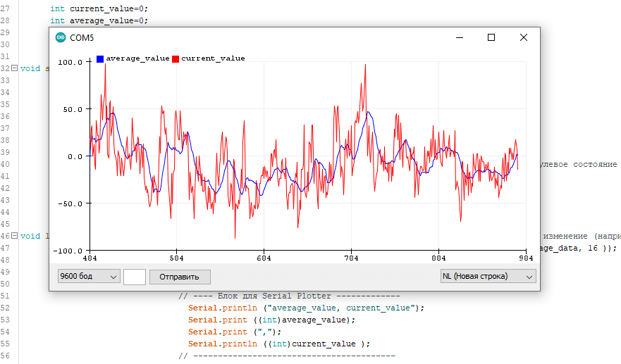The image size is (621, 364).
Task: Click the serial input text field
Action: (x=135, y=277)
